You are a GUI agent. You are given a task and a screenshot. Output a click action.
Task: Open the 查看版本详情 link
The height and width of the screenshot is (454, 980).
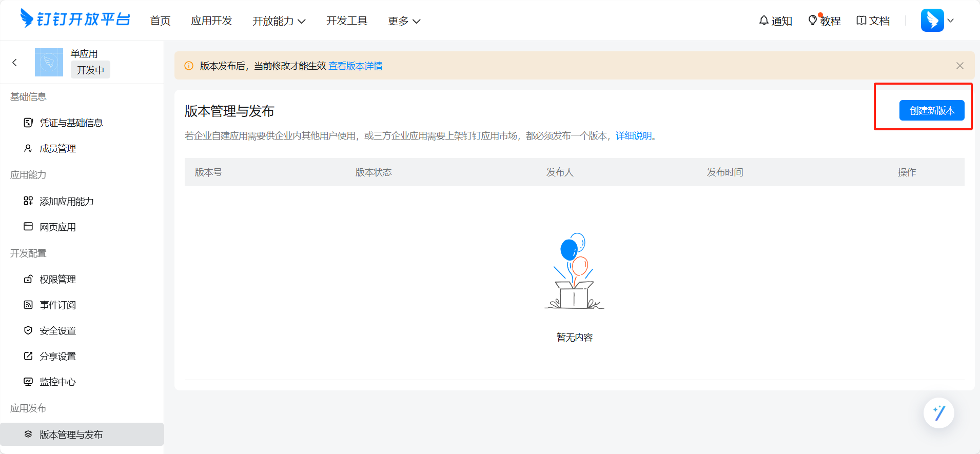(x=355, y=66)
